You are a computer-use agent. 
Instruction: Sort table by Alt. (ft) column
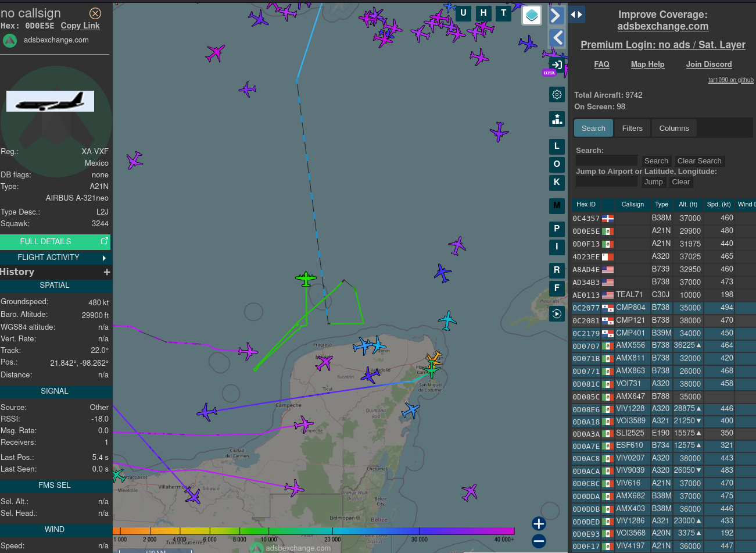pos(688,205)
